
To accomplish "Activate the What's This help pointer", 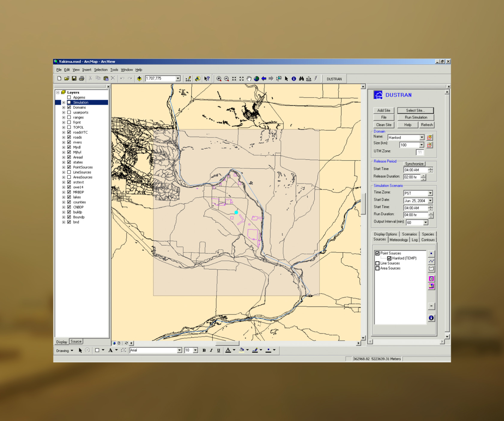I will (x=207, y=79).
